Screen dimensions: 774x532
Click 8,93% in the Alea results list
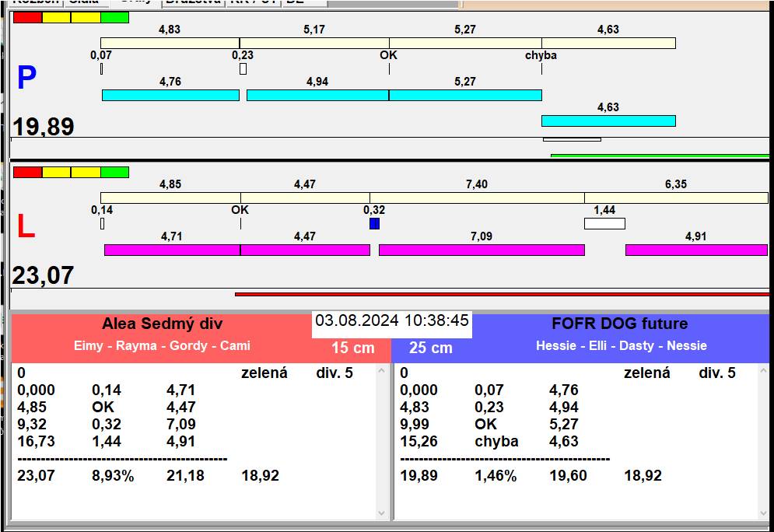point(113,476)
